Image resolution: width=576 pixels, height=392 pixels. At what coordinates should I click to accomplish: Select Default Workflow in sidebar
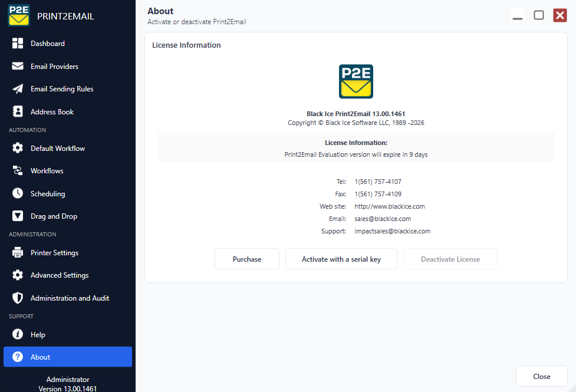68,148
